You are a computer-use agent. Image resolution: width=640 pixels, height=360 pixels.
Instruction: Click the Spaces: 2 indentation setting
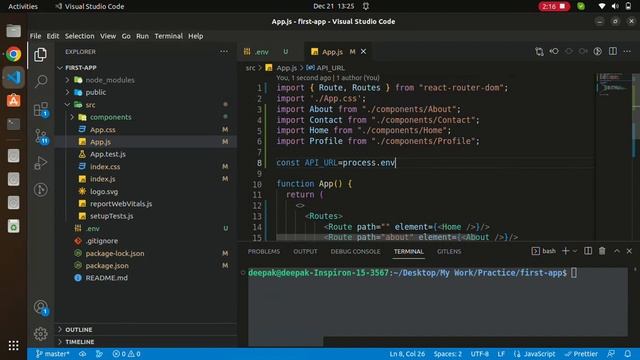coord(448,354)
